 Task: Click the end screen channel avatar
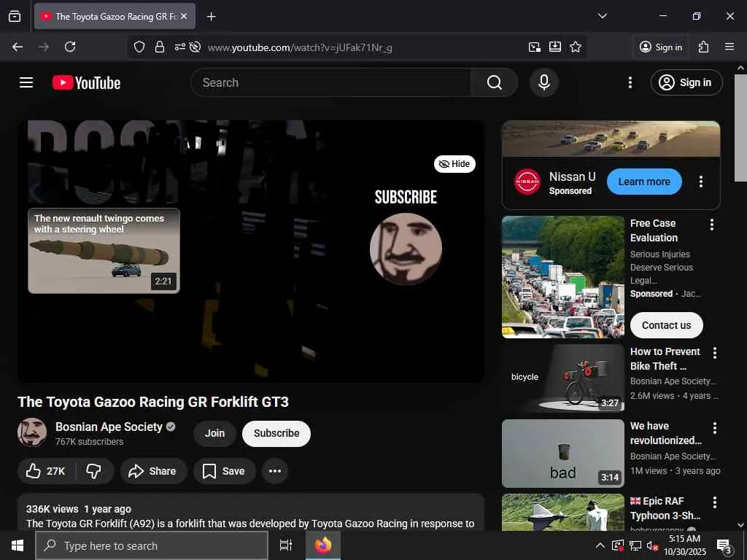[406, 249]
